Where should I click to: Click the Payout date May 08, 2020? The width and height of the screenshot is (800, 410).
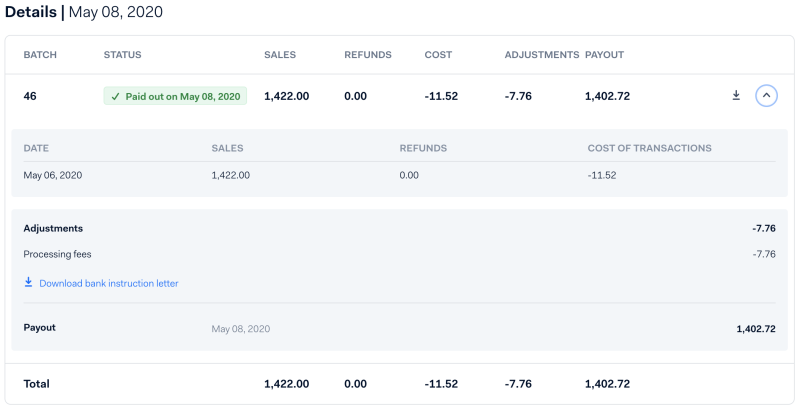pos(241,328)
